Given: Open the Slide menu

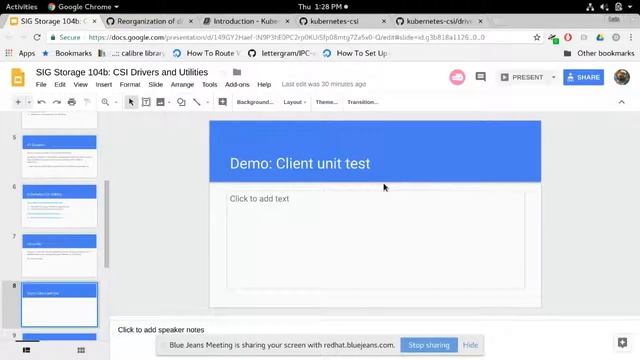Looking at the screenshot, I should pos(156,84).
